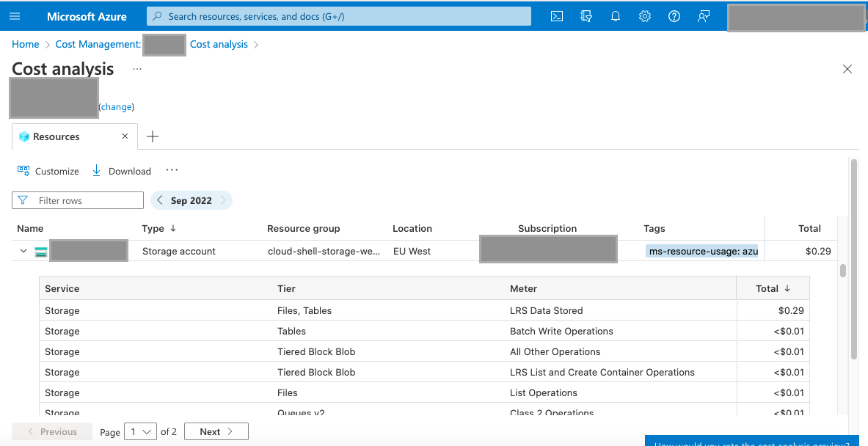Open the toolbar more options ellipsis
The width and height of the screenshot is (868, 446).
click(172, 170)
